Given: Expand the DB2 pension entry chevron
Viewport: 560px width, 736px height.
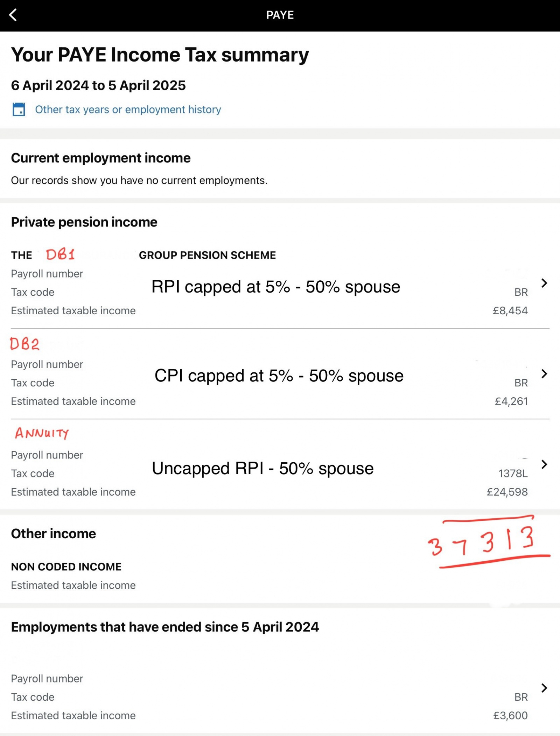Looking at the screenshot, I should point(544,374).
